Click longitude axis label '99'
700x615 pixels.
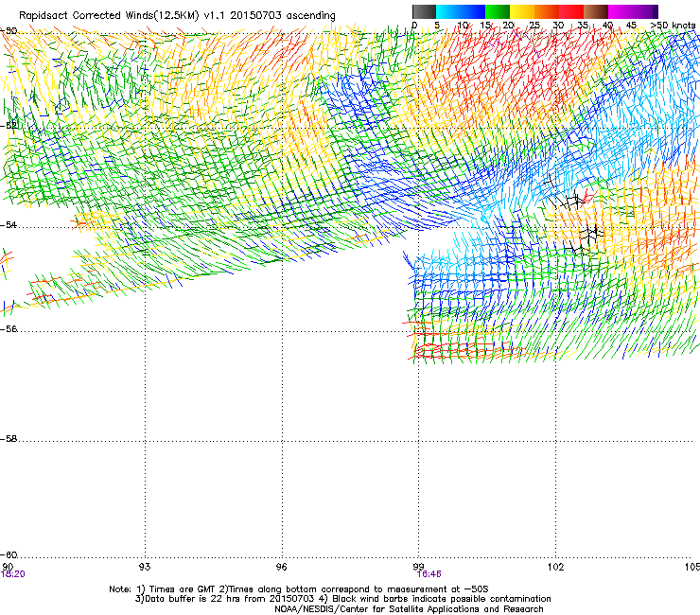(418, 567)
